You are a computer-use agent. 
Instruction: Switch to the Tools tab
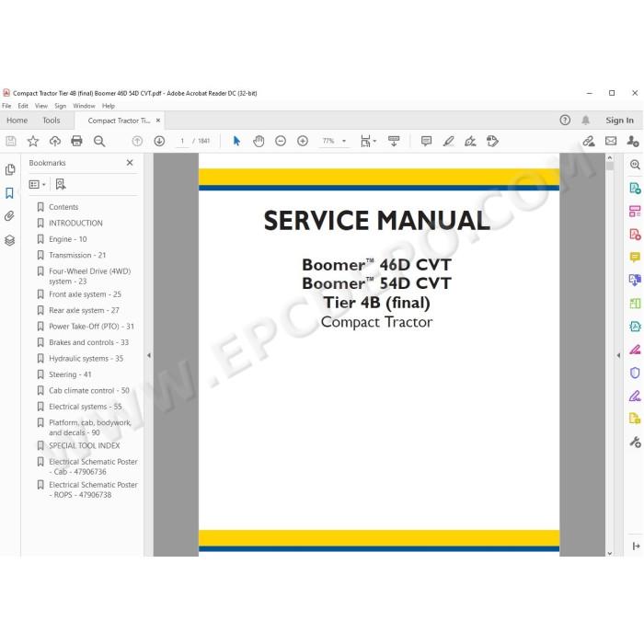52,121
